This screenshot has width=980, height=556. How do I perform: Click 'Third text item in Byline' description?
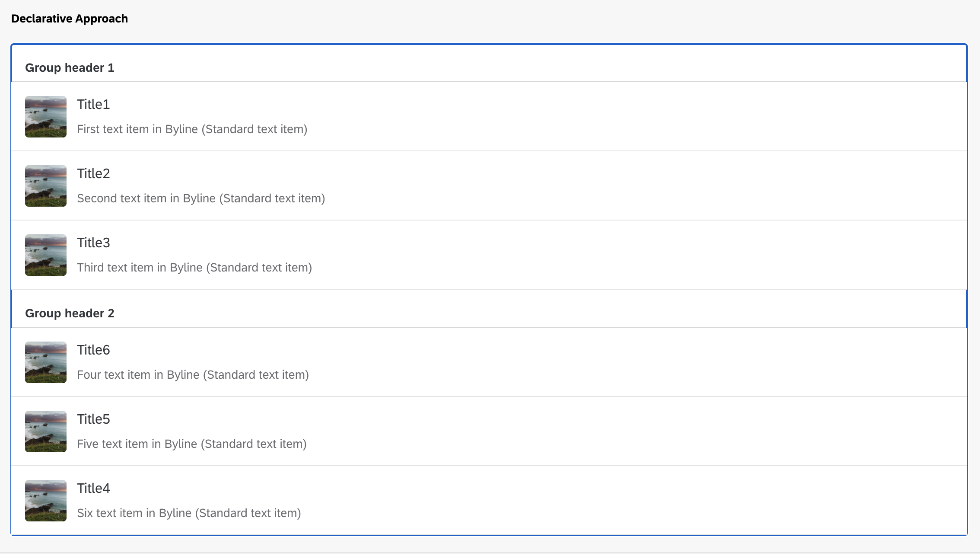pyautogui.click(x=194, y=268)
